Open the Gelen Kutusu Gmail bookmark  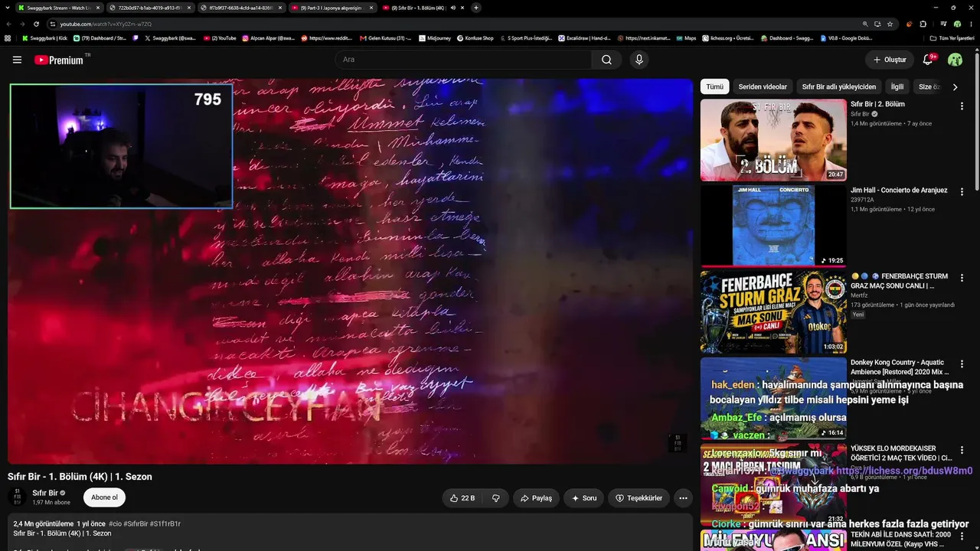(385, 37)
